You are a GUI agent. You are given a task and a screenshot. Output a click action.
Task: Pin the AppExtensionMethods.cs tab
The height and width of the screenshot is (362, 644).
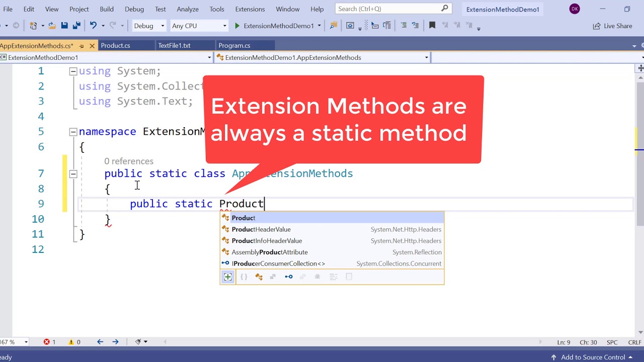(82, 46)
